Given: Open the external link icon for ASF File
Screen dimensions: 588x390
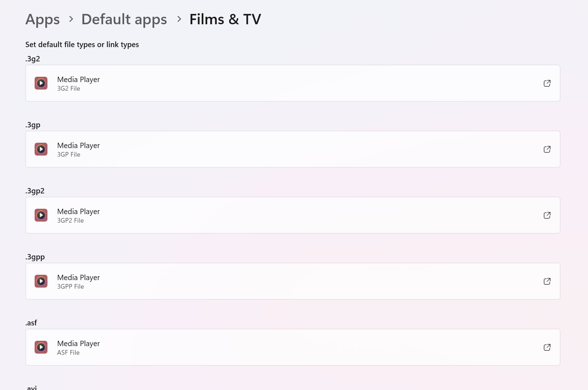Looking at the screenshot, I should click(x=547, y=347).
